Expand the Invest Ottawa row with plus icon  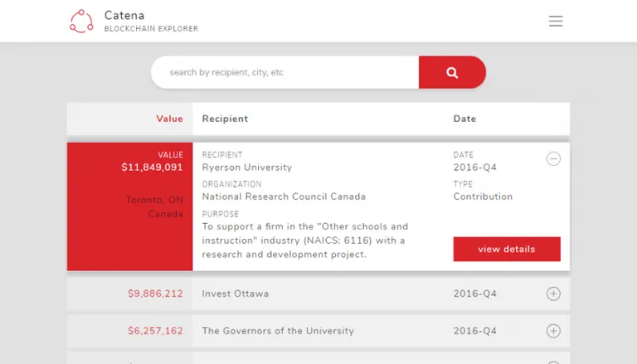(x=553, y=294)
